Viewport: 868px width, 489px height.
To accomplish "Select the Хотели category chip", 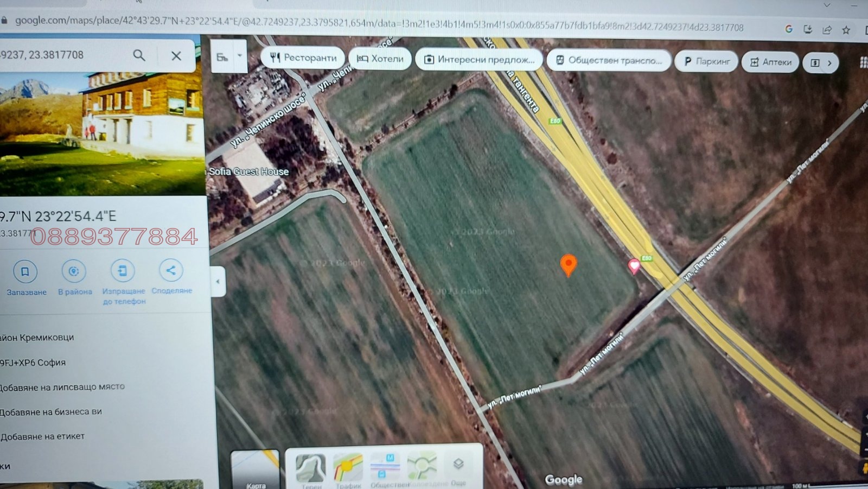I will pyautogui.click(x=380, y=59).
